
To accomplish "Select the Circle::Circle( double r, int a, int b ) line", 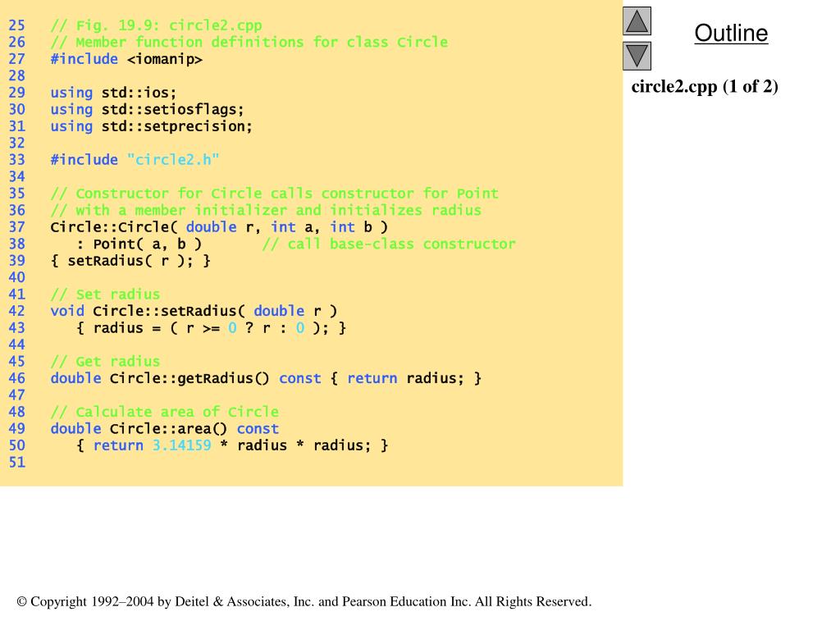I will click(x=219, y=227).
